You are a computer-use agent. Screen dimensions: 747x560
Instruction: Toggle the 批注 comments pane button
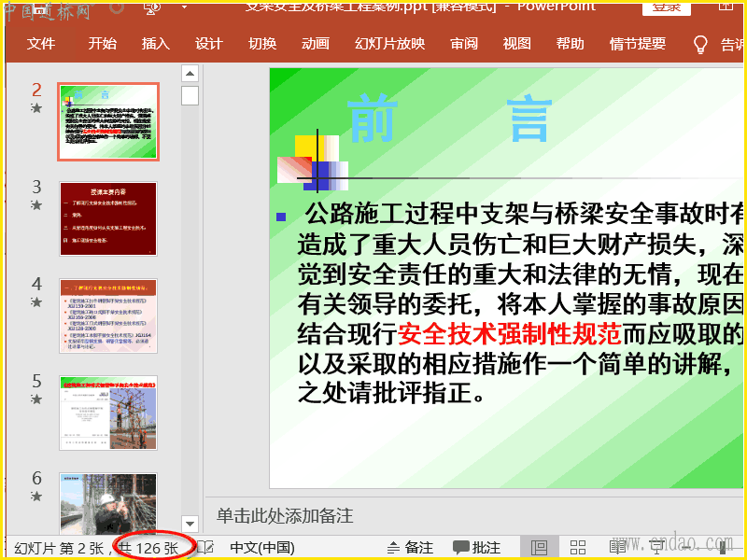point(477,548)
